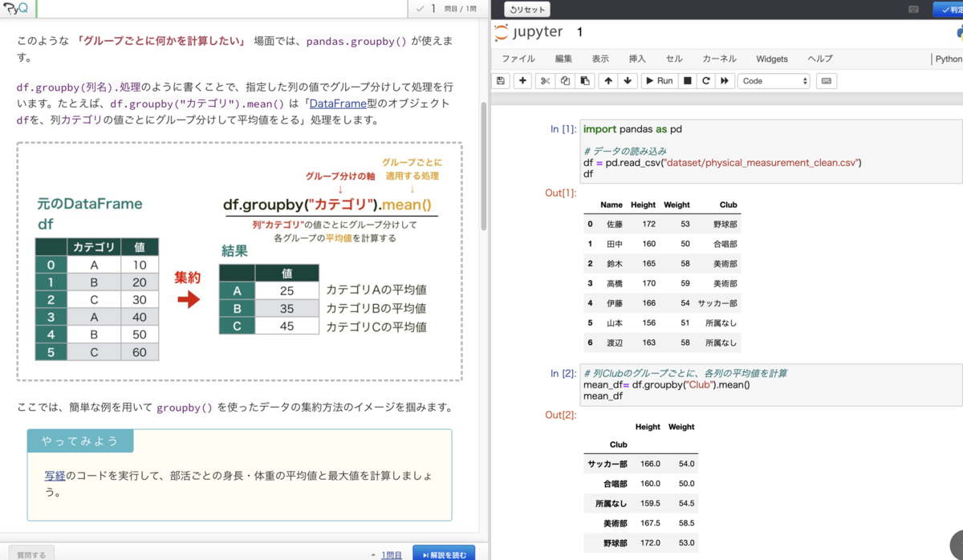Restart and run all with fast-forward icon

point(725,81)
